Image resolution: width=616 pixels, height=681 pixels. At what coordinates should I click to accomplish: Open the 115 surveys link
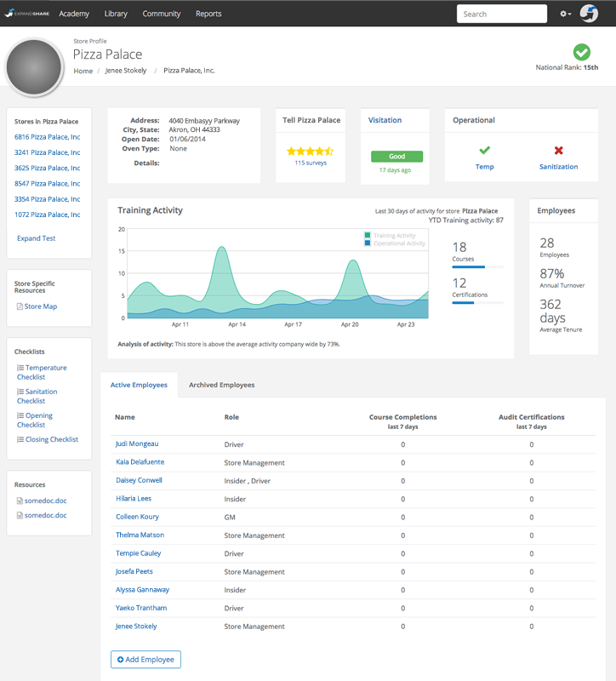click(311, 163)
